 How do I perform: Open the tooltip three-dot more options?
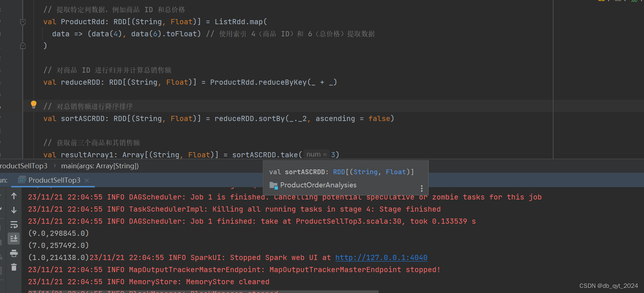421,188
